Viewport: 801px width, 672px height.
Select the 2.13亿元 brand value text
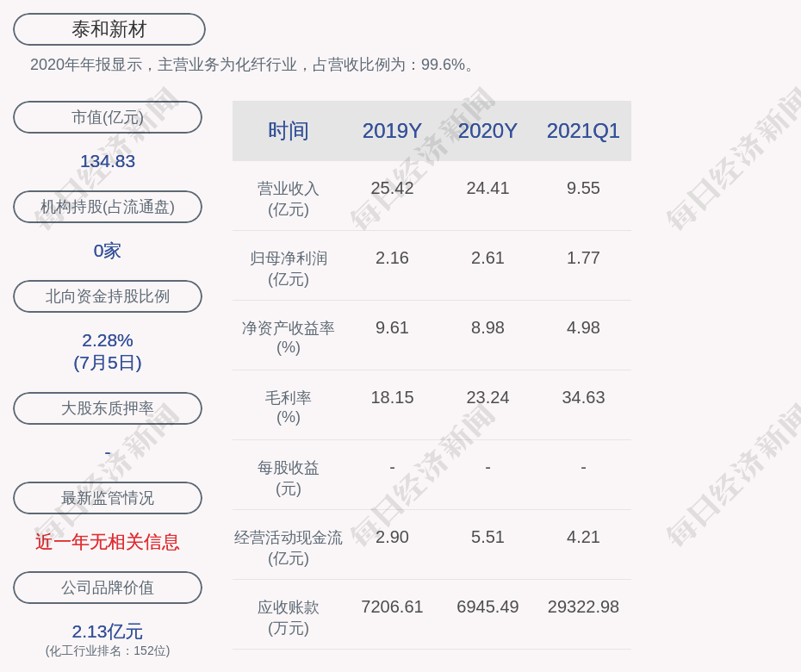coord(108,632)
